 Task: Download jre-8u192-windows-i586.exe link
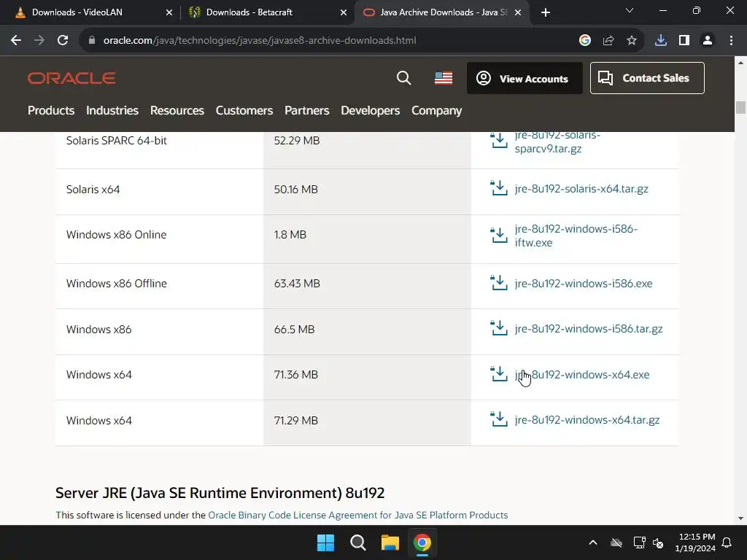[x=584, y=284]
